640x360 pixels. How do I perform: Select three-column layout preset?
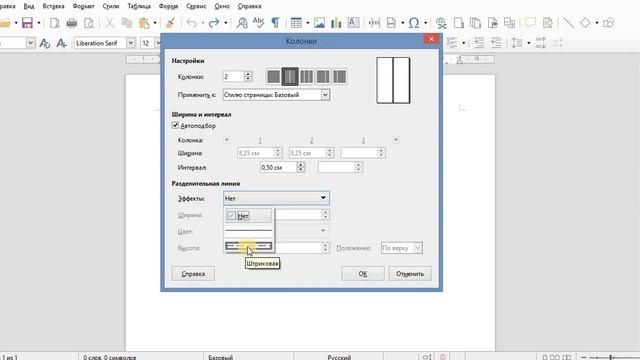tap(306, 76)
